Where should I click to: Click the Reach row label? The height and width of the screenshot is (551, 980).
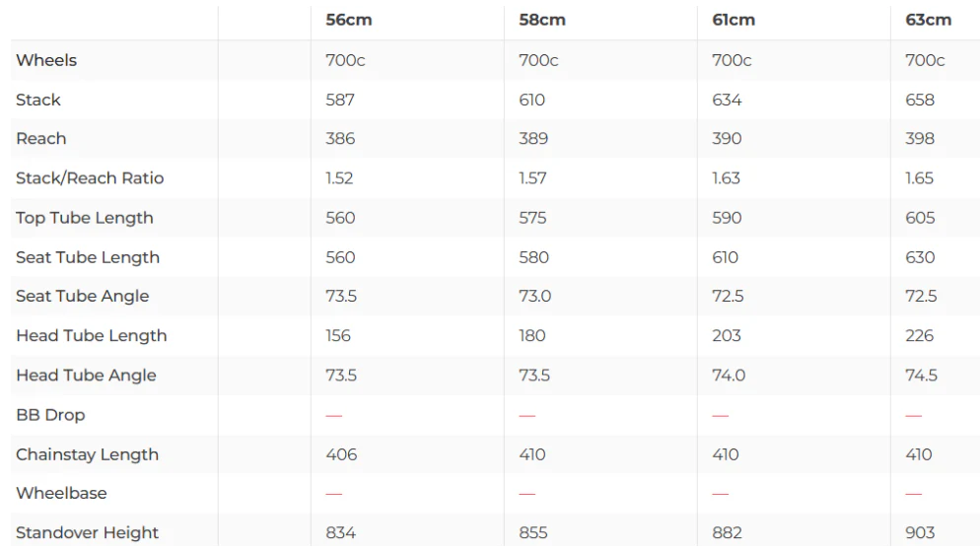(41, 139)
